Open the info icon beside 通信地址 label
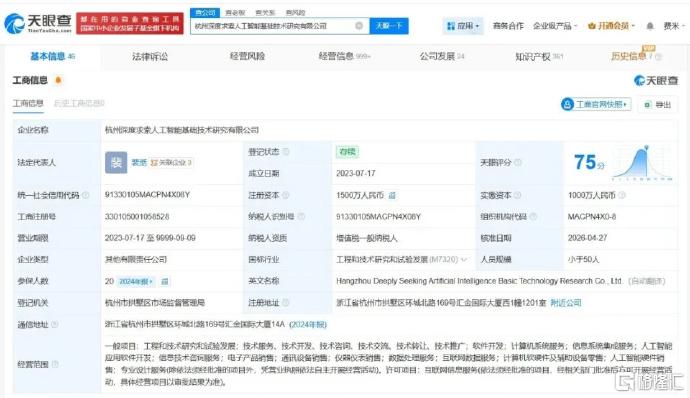690x398 pixels. pyautogui.click(x=55, y=324)
